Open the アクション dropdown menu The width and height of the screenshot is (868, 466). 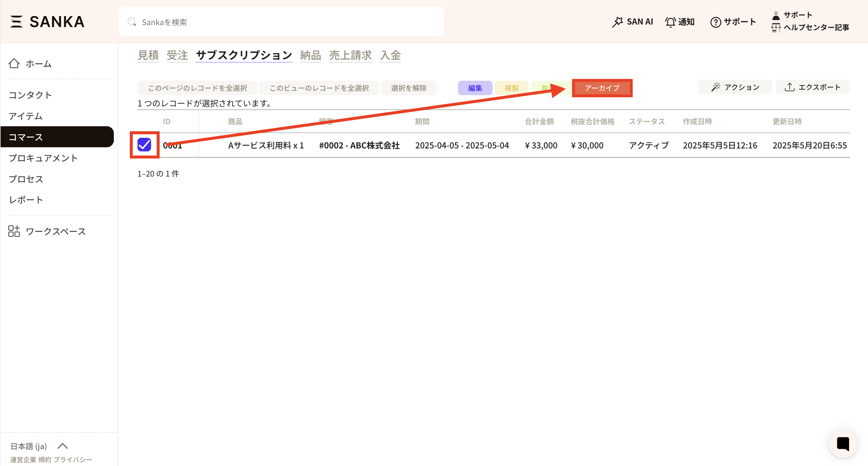coord(735,87)
